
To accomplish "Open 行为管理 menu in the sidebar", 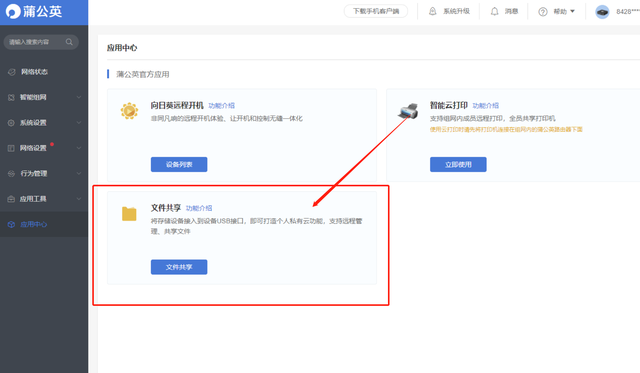I will (44, 173).
